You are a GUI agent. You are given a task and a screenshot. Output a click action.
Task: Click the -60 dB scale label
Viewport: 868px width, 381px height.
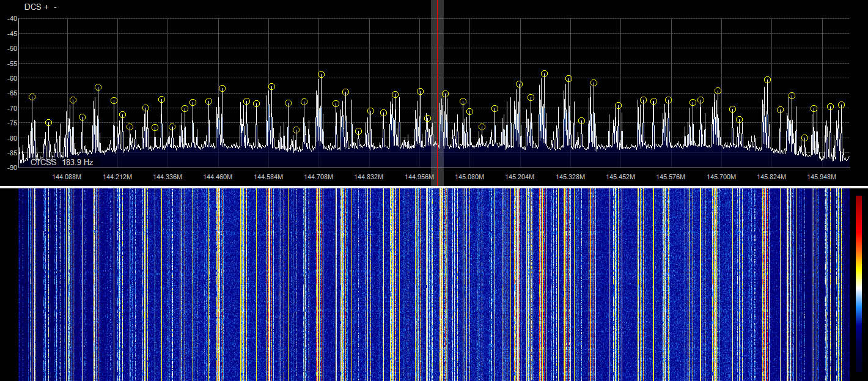point(12,78)
